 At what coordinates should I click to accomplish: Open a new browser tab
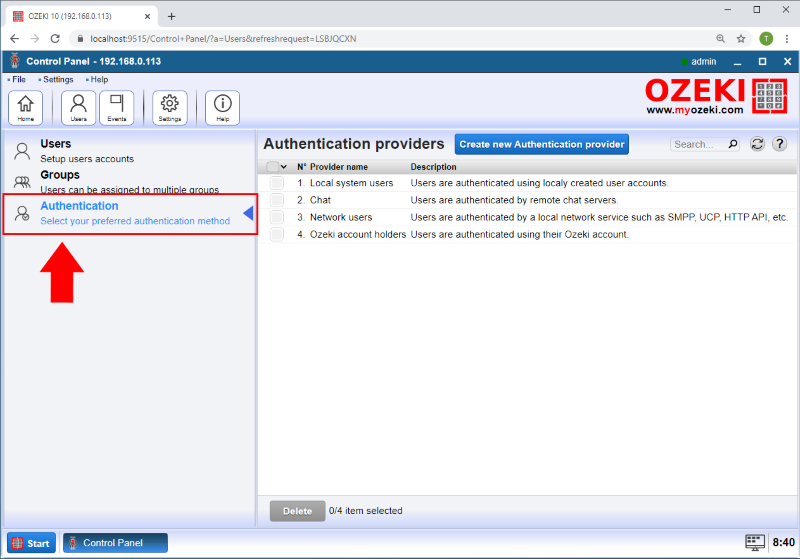coord(171,16)
